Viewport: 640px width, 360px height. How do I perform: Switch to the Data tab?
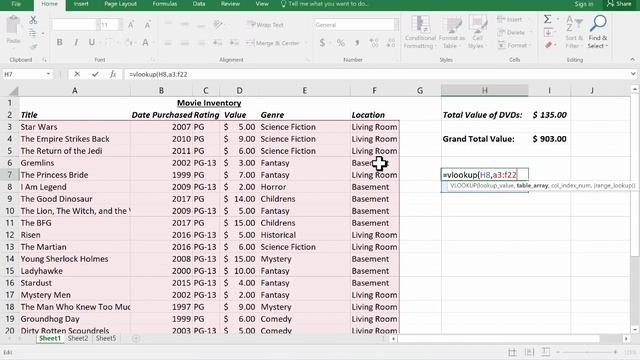(x=199, y=4)
